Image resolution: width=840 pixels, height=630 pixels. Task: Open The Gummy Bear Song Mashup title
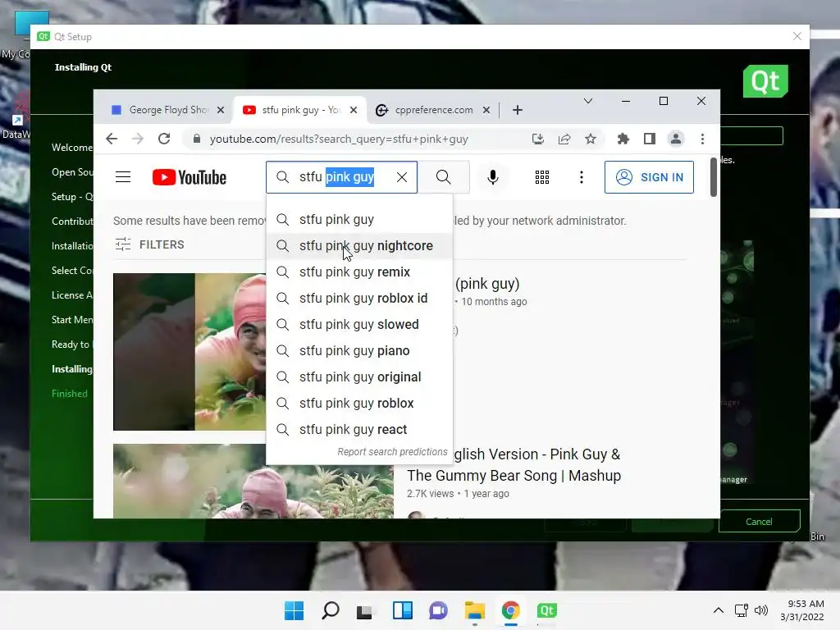(x=514, y=465)
